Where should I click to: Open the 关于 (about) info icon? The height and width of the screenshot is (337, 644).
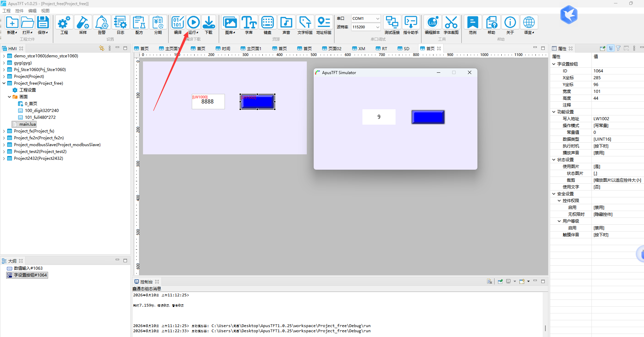510,23
